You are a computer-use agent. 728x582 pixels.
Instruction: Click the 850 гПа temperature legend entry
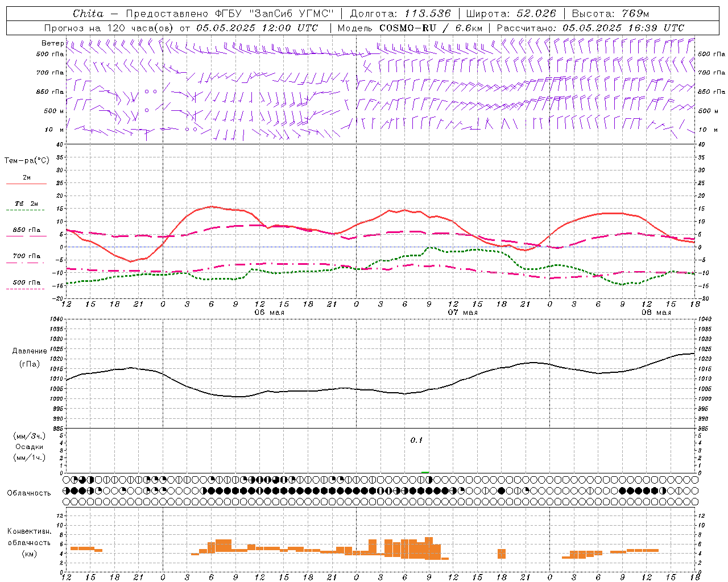point(27,230)
